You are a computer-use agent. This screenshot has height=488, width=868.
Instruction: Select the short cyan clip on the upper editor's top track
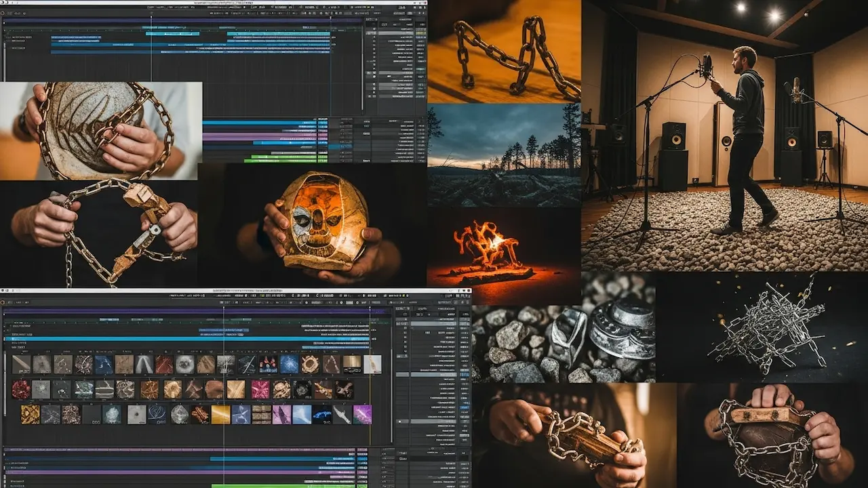(172, 33)
